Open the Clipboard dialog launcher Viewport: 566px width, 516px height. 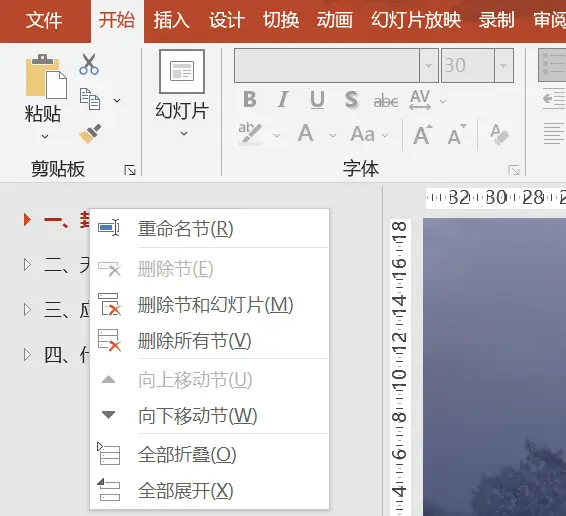(130, 170)
